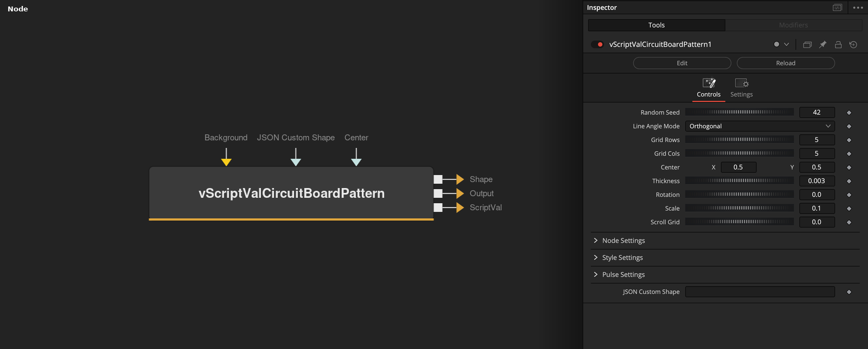This screenshot has width=868, height=349.
Task: Toggle the vScriptValCircuitBoardPattern1 enable switch
Action: coord(597,44)
